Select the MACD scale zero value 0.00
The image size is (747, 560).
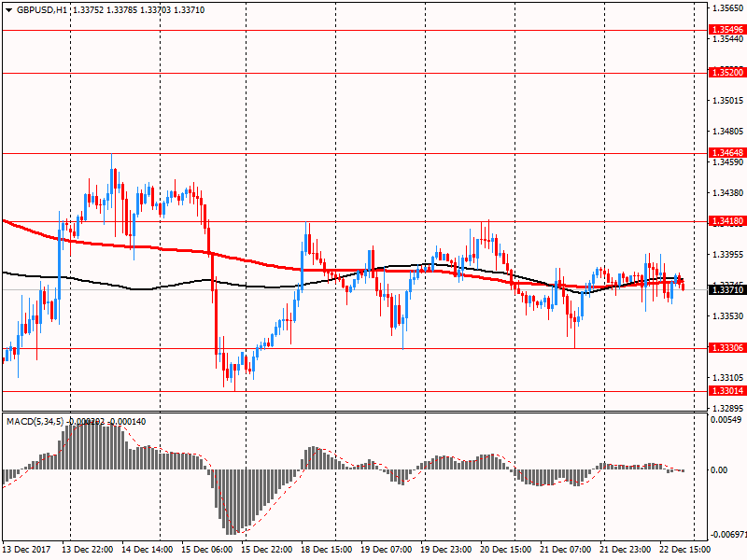coord(719,470)
